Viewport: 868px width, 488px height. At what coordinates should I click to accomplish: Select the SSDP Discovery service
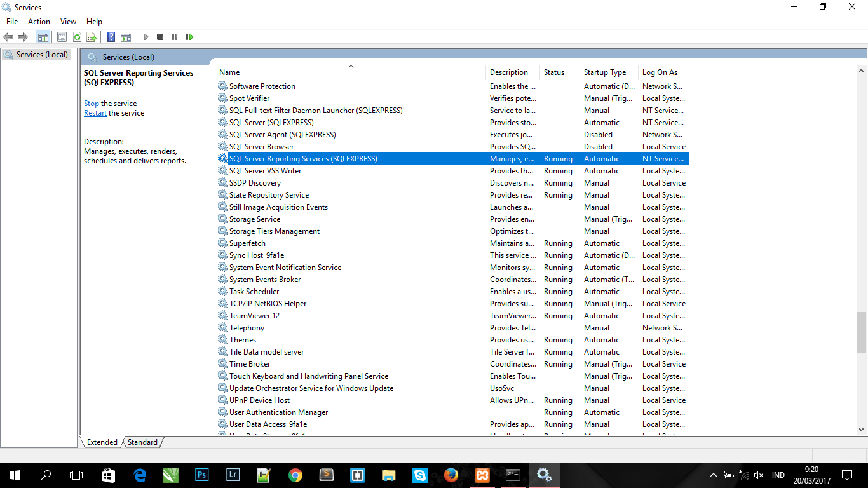(x=452, y=183)
